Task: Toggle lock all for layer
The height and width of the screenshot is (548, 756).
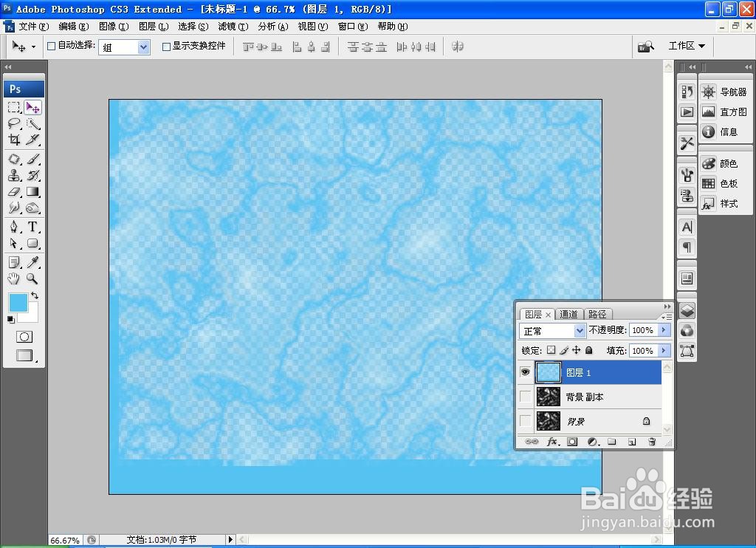Action: (x=588, y=350)
